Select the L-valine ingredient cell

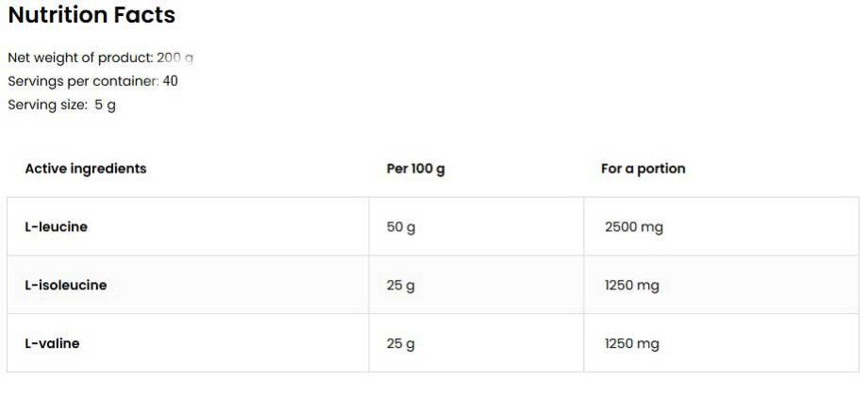52,343
